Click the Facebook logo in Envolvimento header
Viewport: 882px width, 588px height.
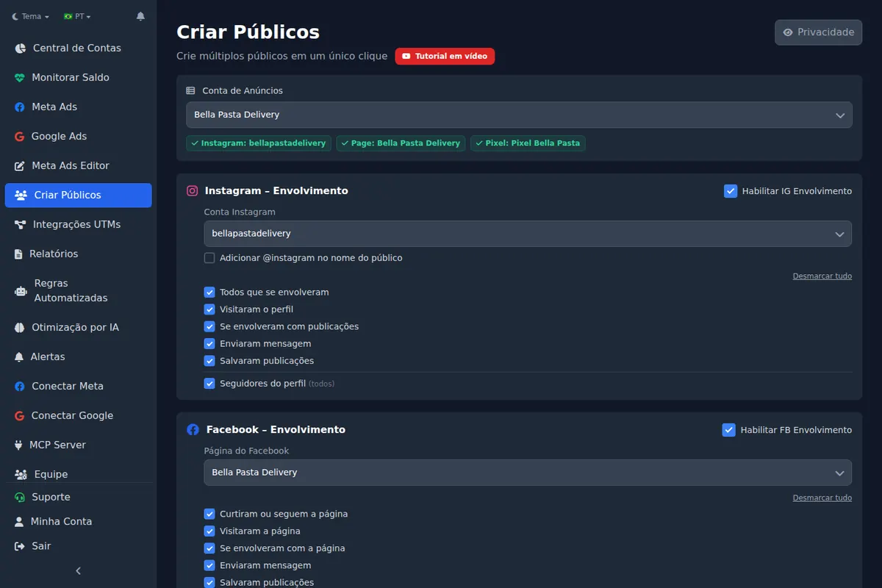[193, 429]
